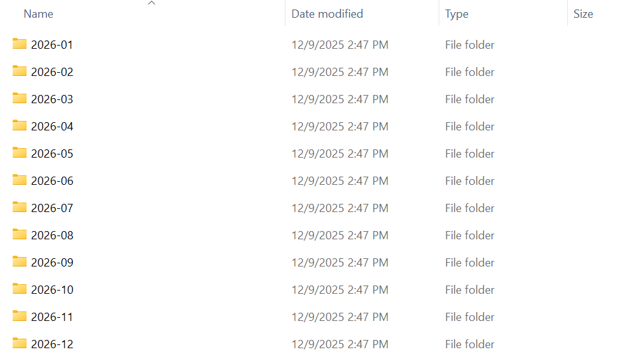Select the 2026-09 folder icon
This screenshot has width=621, height=364.
point(20,262)
